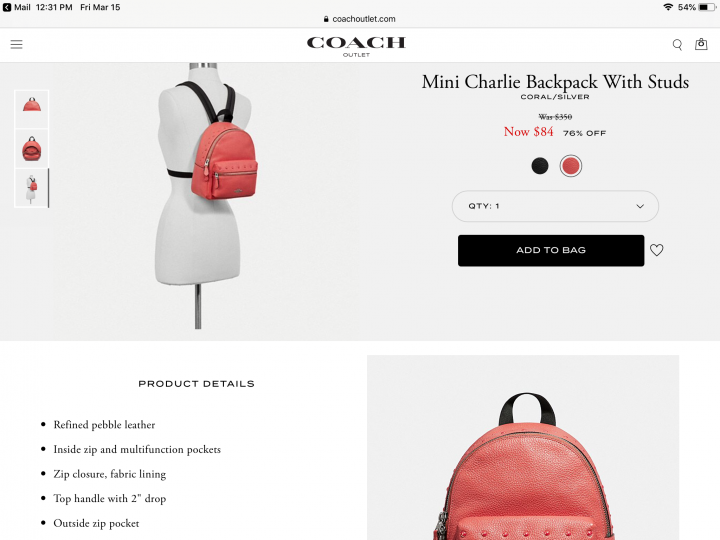Image resolution: width=720 pixels, height=540 pixels.
Task: Click the lock icon beside coachoutlet.com
Action: click(326, 19)
